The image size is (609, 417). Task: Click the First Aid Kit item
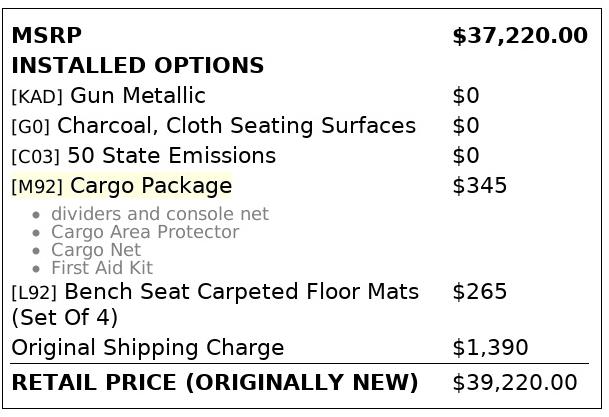click(102, 268)
